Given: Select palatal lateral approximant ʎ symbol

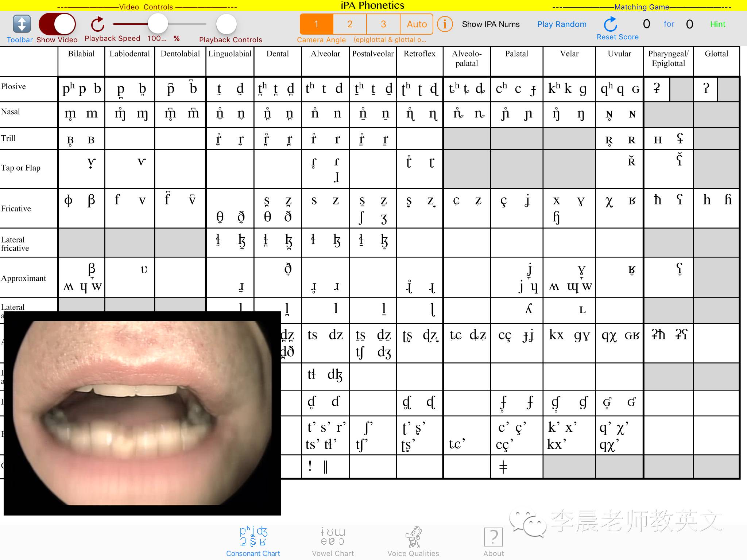Looking at the screenshot, I should (x=529, y=309).
